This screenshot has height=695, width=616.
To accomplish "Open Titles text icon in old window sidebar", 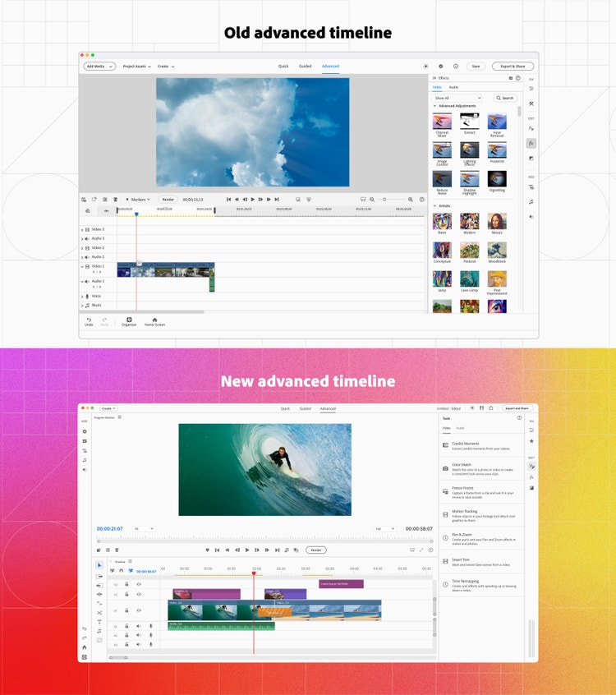I will [x=531, y=187].
